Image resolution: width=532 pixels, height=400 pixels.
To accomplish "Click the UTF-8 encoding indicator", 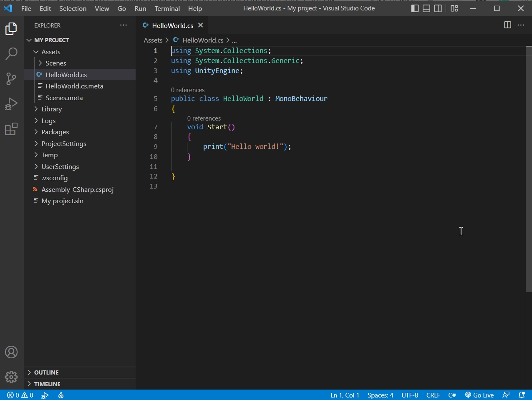I will 409,395.
